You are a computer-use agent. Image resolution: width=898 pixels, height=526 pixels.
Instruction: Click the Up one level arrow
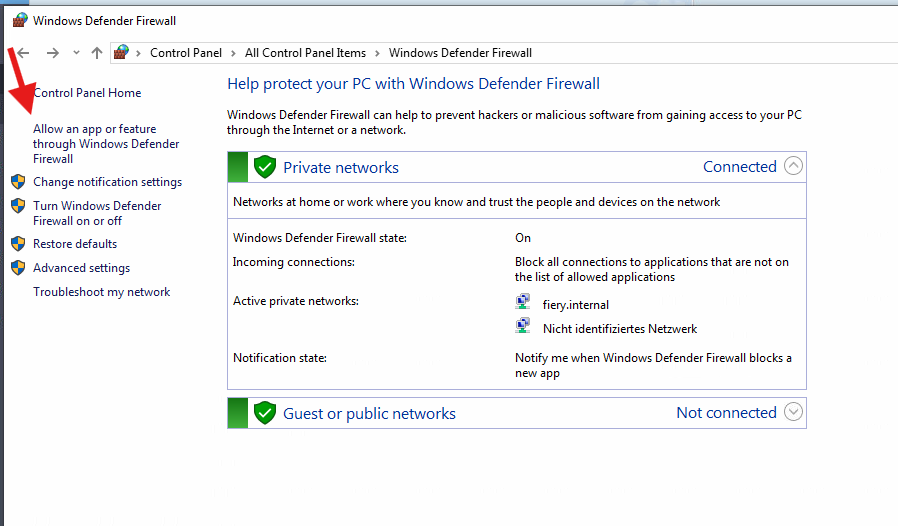click(97, 53)
